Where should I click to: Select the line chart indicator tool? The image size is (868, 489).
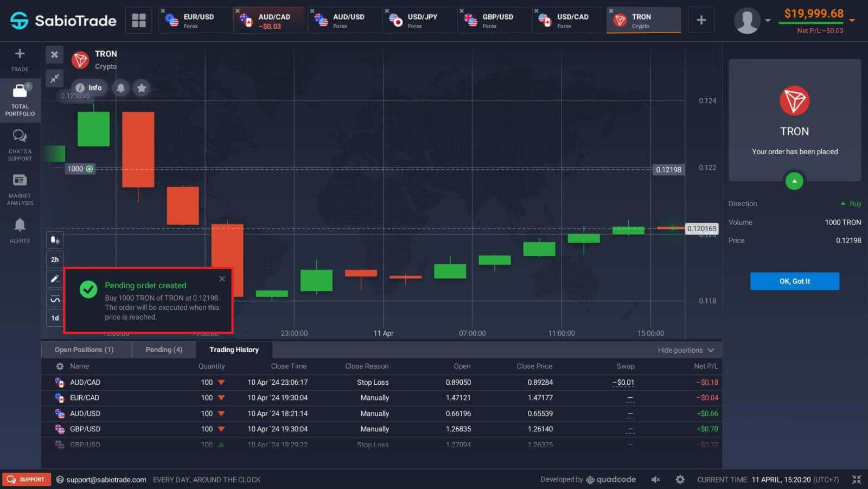tap(54, 298)
